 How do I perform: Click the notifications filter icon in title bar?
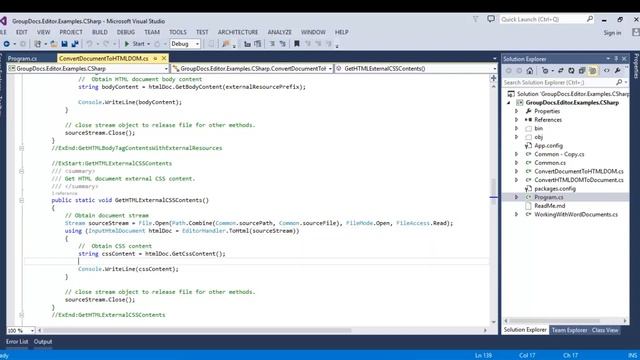476,19
